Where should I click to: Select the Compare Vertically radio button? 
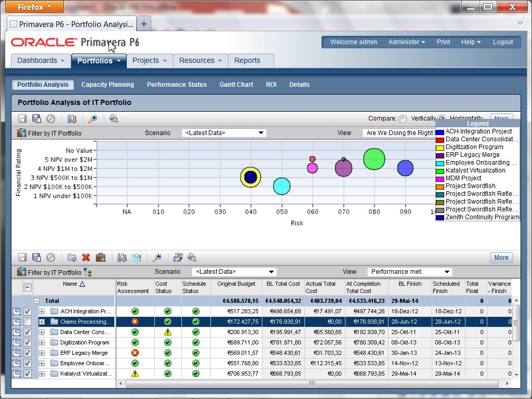[403, 119]
